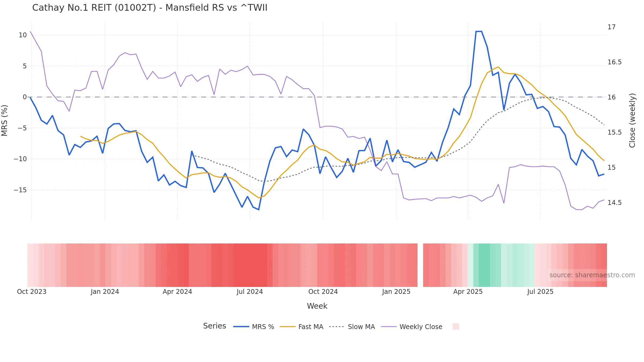Click the pink legend swatch after Weekly Close
Viewport: 644px width, 362px height.
(456, 327)
